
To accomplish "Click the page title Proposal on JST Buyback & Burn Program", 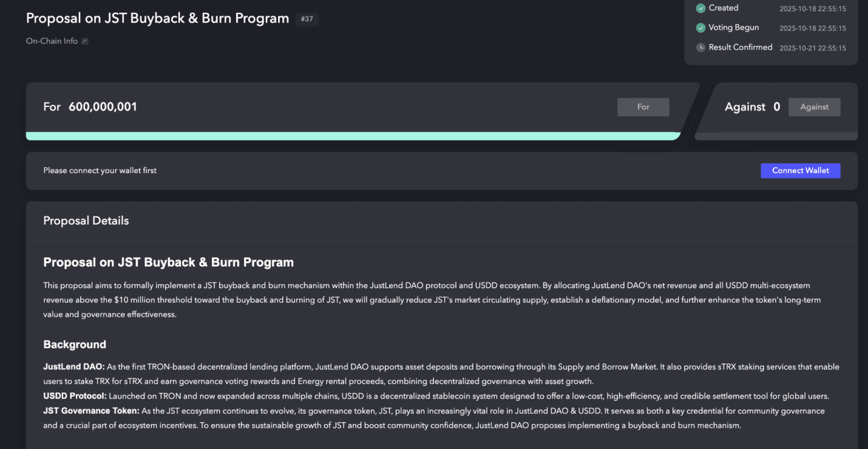I will (x=158, y=18).
